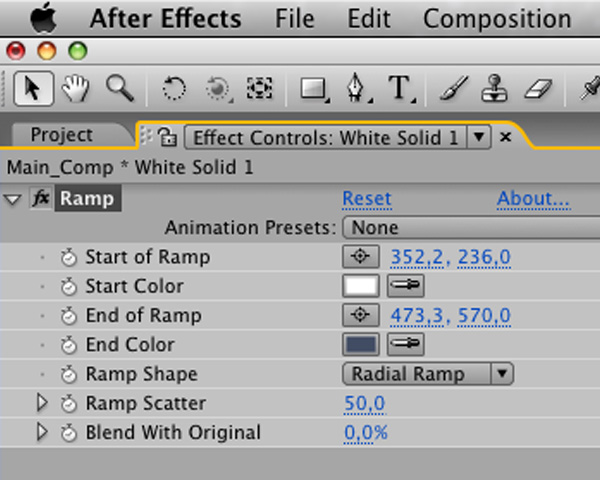Select the Pen tool

click(357, 89)
